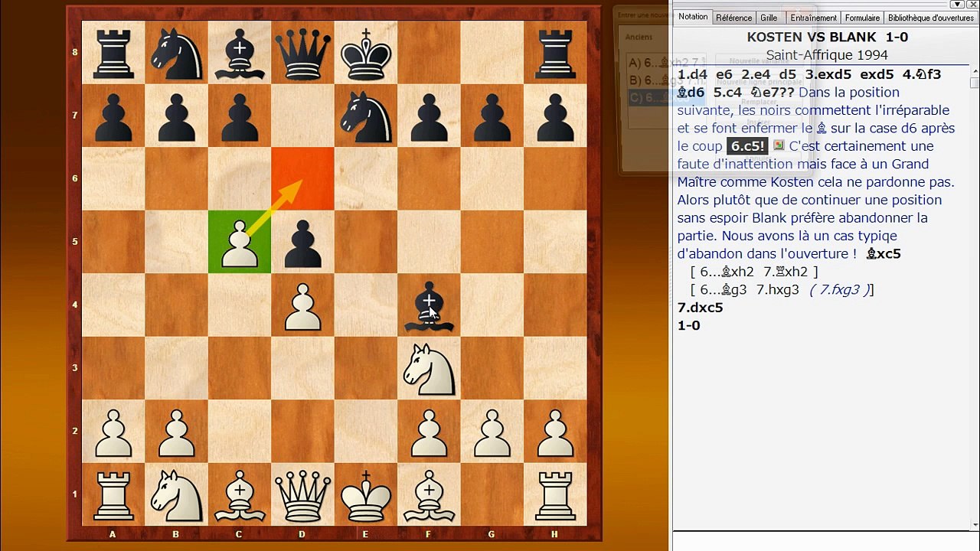Click the small diagram icon after 6.c5!
The image size is (980, 551).
point(779,145)
